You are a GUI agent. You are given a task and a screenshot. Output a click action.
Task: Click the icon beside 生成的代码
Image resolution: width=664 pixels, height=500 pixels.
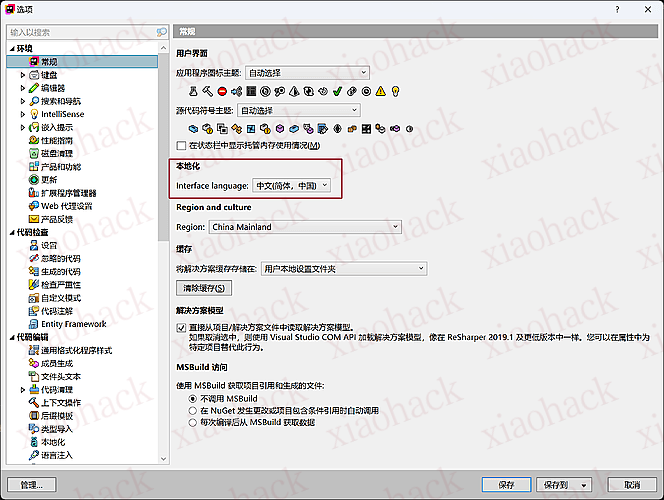[x=34, y=272]
